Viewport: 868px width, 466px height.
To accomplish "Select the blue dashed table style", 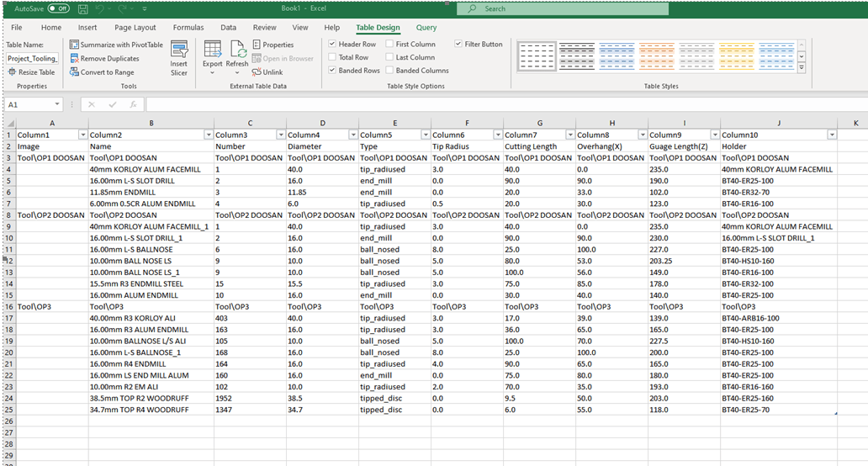I will [x=617, y=56].
